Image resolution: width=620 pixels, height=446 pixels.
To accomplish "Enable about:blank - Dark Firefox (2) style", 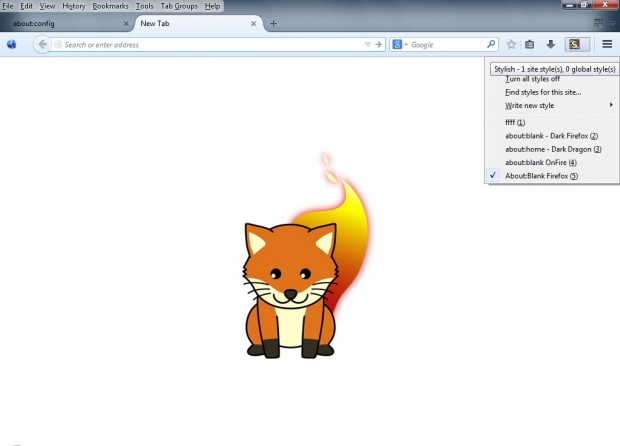I will coord(551,136).
